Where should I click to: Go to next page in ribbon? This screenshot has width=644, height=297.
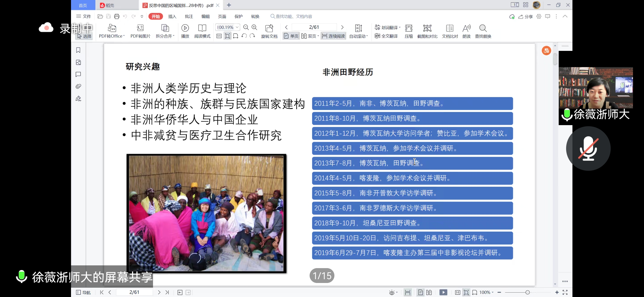click(342, 27)
